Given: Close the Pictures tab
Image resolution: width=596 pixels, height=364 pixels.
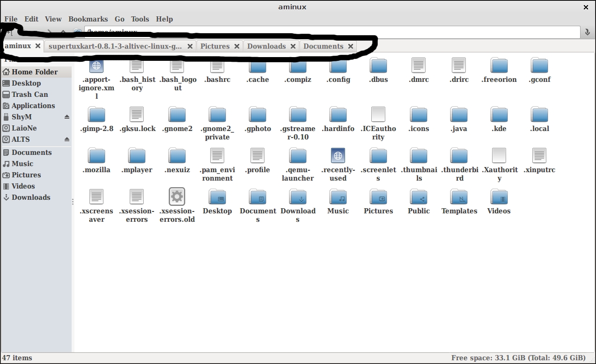Looking at the screenshot, I should pyautogui.click(x=237, y=46).
